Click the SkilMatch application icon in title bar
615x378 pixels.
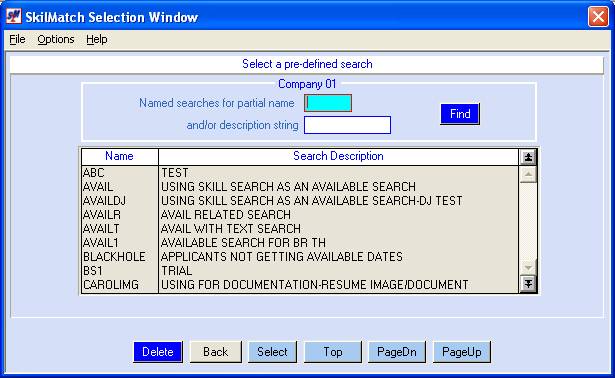point(13,16)
